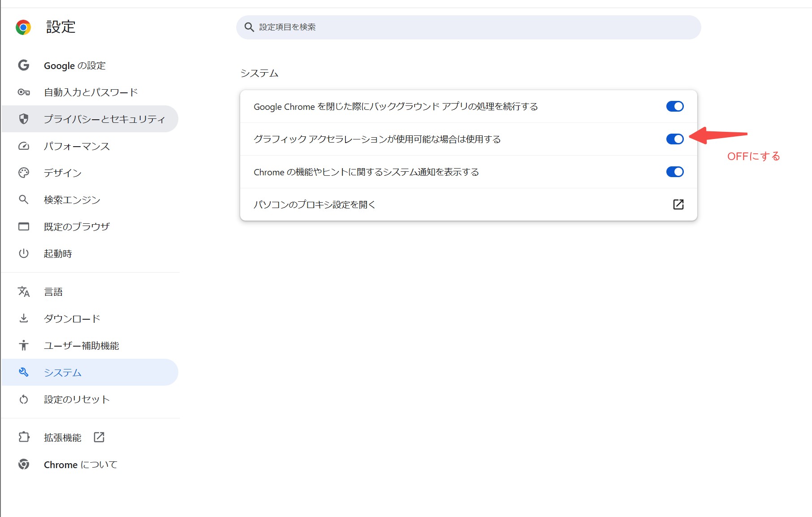Open the デザイン settings page

(x=90, y=173)
